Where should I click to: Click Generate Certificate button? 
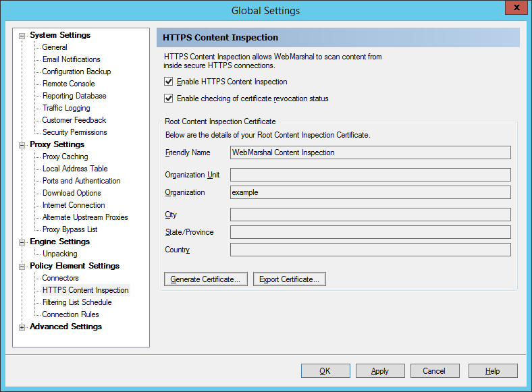pyautogui.click(x=205, y=279)
